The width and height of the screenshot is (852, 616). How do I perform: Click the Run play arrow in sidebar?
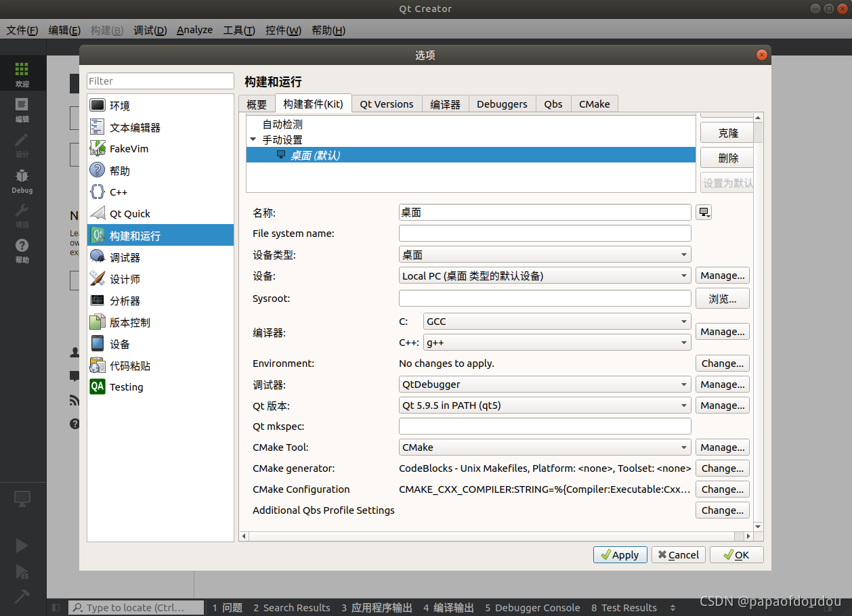pyautogui.click(x=22, y=546)
